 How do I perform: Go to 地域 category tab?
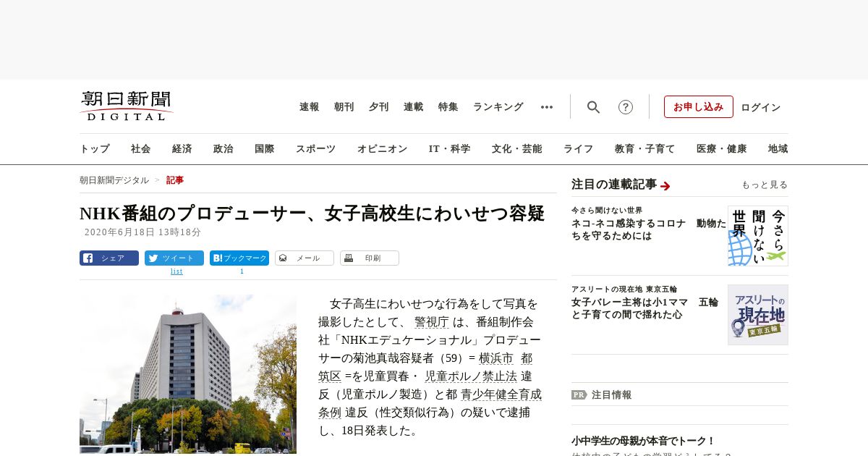[x=778, y=149]
